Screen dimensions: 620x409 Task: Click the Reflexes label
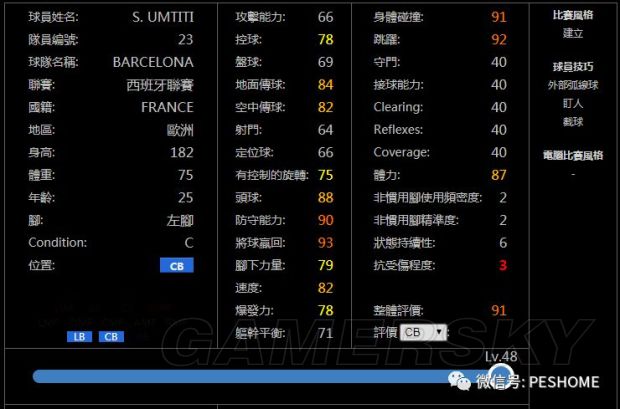point(398,130)
